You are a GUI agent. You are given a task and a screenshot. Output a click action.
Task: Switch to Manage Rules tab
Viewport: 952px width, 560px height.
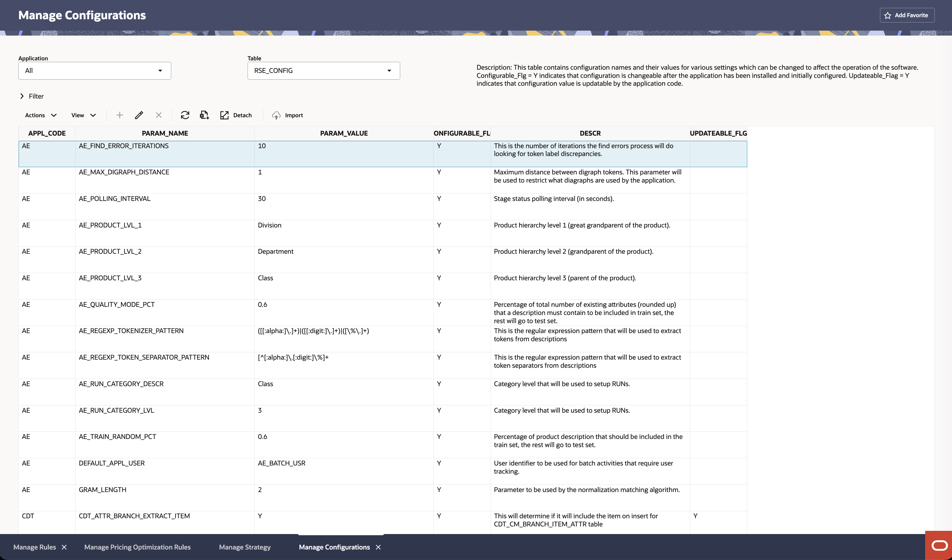coord(35,547)
